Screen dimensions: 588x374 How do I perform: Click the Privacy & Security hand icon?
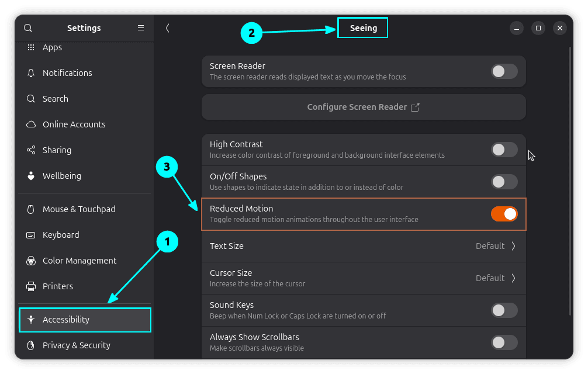[x=31, y=345]
